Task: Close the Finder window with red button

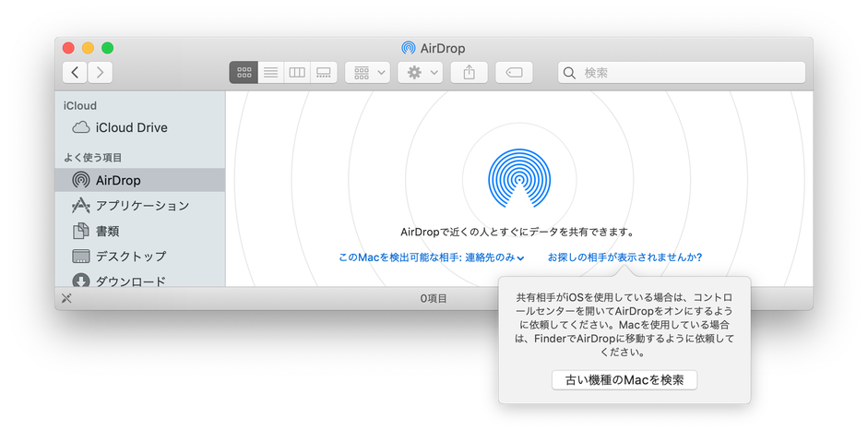Action: 68,48
